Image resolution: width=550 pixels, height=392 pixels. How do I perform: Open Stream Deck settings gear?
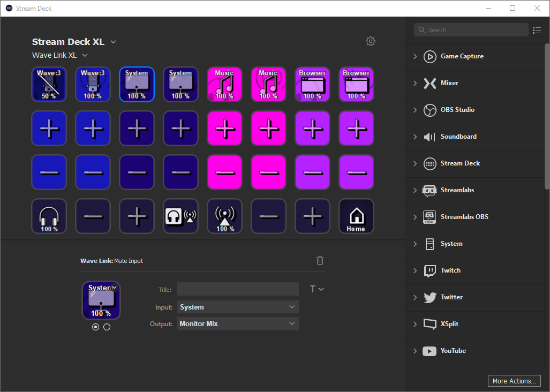click(371, 41)
